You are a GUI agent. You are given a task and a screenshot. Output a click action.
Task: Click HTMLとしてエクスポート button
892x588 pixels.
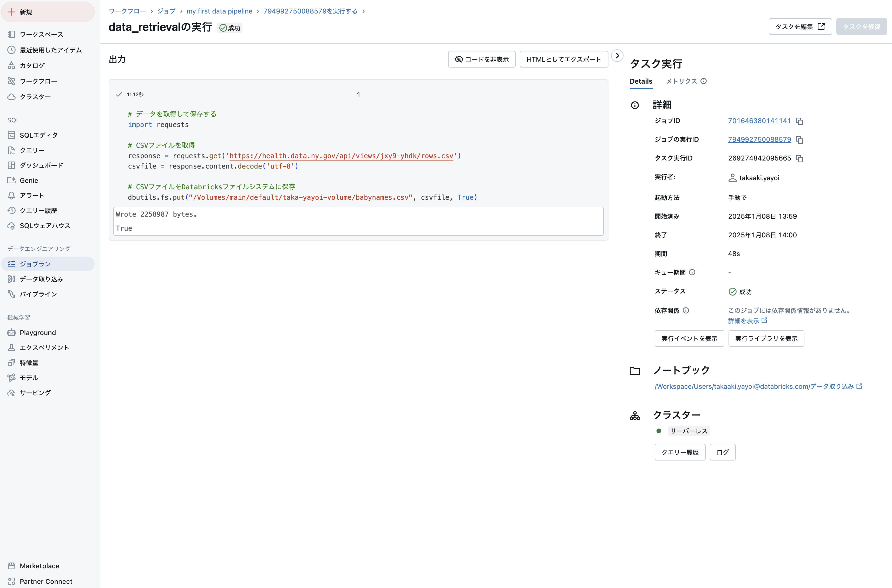564,59
